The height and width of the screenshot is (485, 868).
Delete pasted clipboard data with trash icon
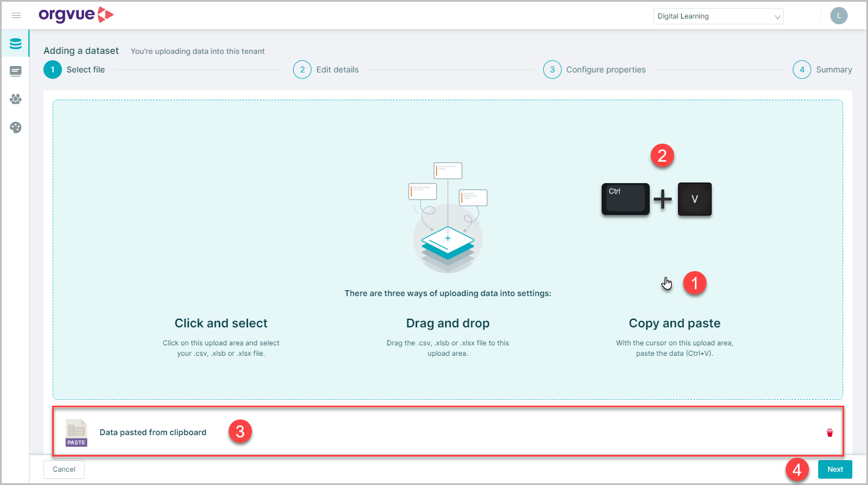[x=830, y=433]
